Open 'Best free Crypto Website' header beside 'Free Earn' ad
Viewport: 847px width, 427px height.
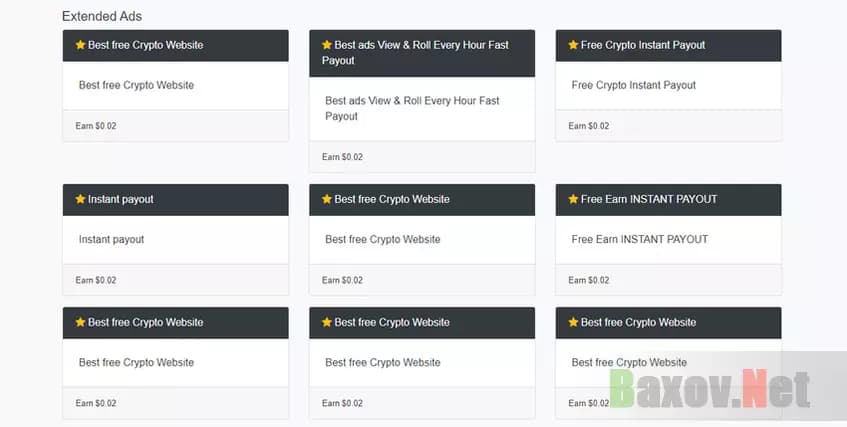[x=392, y=199]
